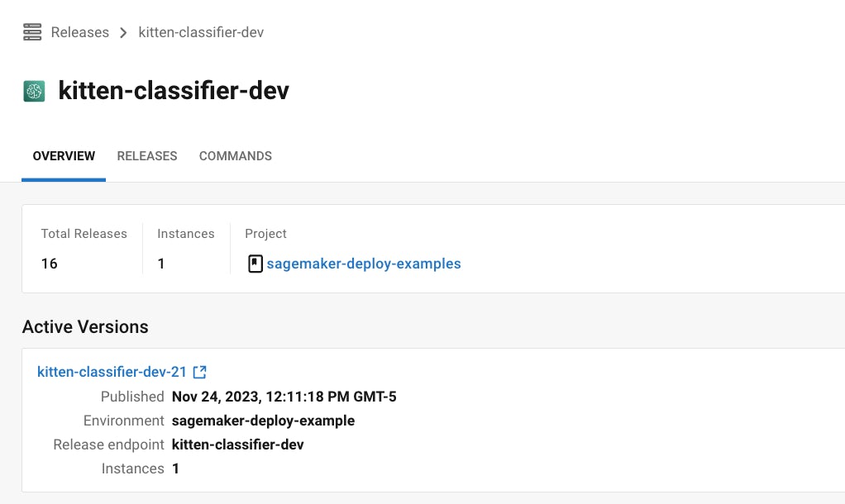Click the Releases stack icon in breadcrumb

click(32, 32)
